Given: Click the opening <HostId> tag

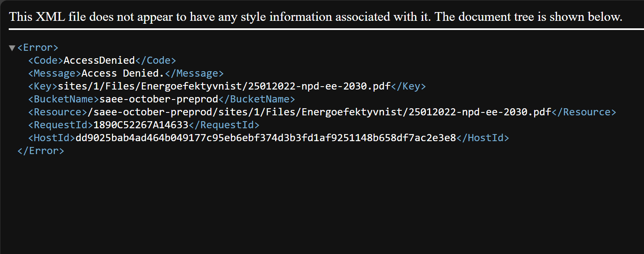Looking at the screenshot, I should pos(52,138).
